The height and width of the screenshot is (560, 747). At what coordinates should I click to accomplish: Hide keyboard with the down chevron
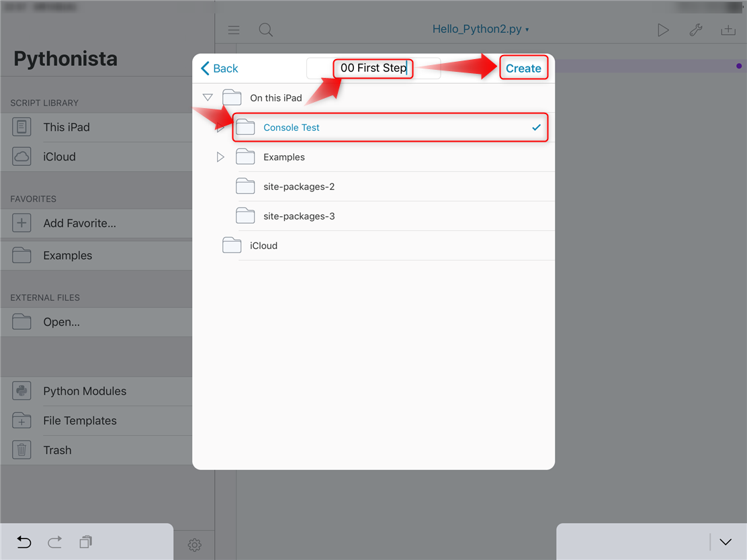point(726,542)
